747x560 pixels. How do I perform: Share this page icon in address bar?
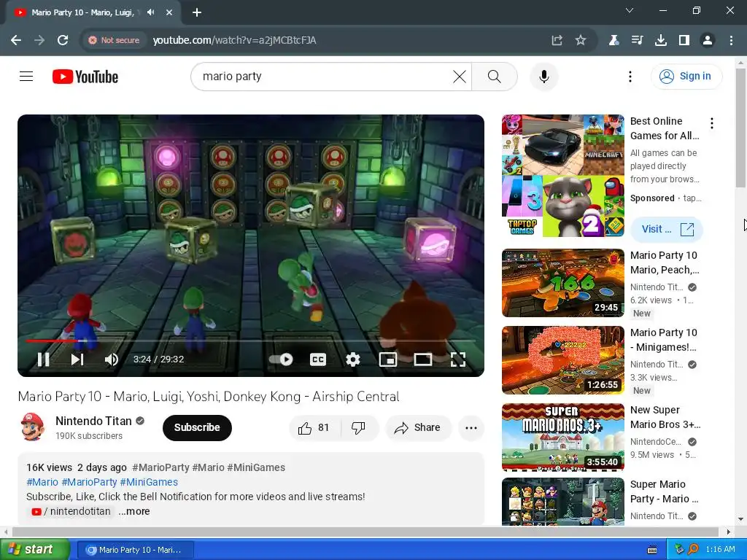tap(557, 40)
